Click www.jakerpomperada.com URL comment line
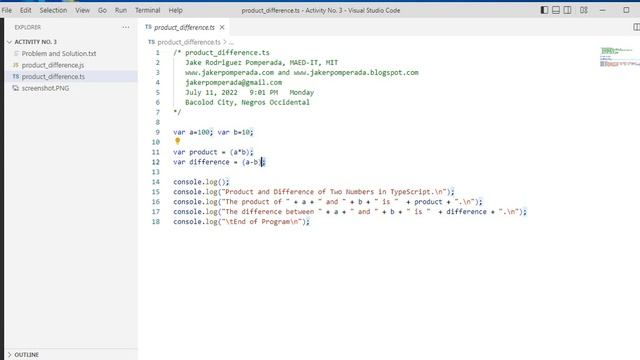The width and height of the screenshot is (640, 360). 302,73
